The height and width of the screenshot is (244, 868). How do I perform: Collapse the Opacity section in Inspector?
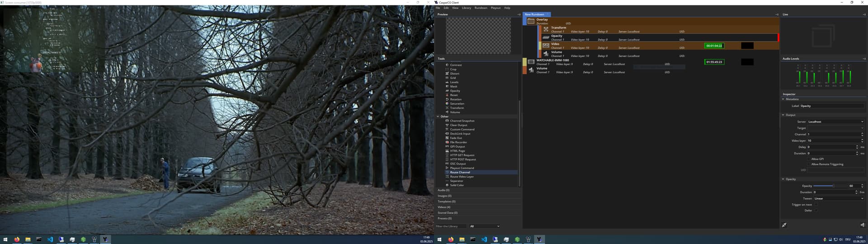pyautogui.click(x=783, y=179)
